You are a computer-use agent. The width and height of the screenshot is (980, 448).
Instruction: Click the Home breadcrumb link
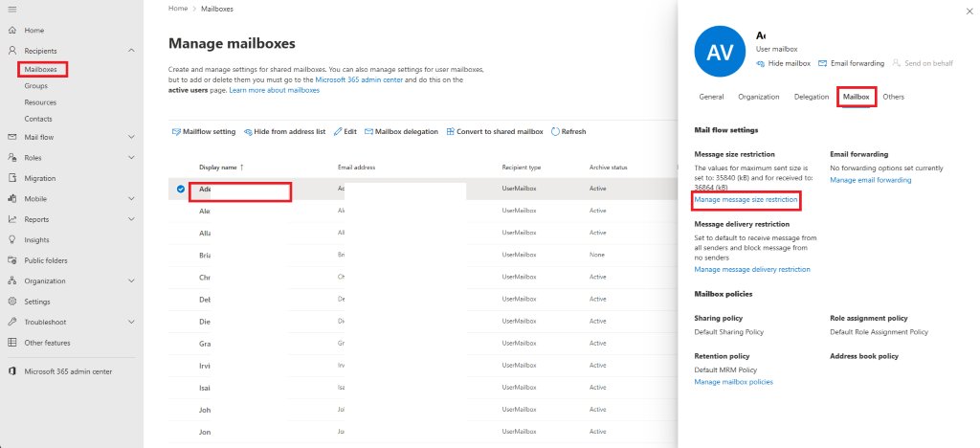point(178,9)
